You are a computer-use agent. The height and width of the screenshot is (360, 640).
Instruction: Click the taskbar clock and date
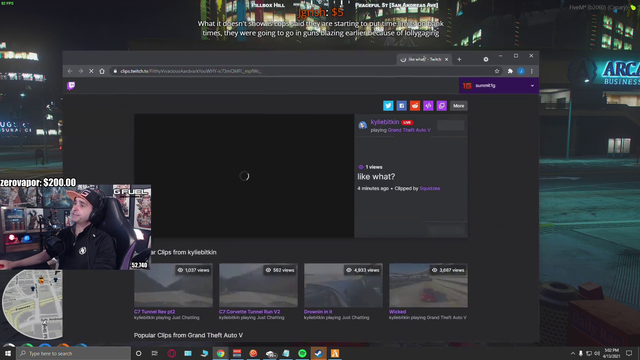click(x=611, y=353)
